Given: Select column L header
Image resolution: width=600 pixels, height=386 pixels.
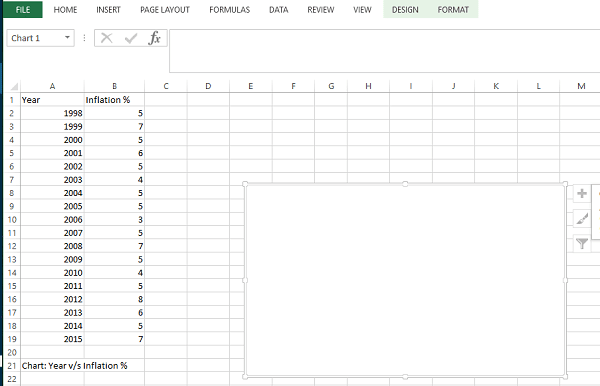Looking at the screenshot, I should coord(538,86).
